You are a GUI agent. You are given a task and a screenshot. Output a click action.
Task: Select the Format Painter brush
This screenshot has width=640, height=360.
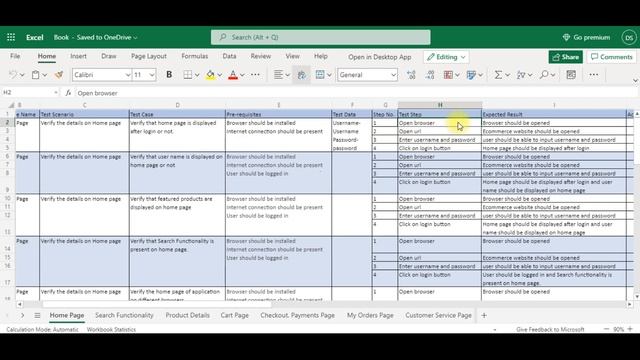pos(59,75)
